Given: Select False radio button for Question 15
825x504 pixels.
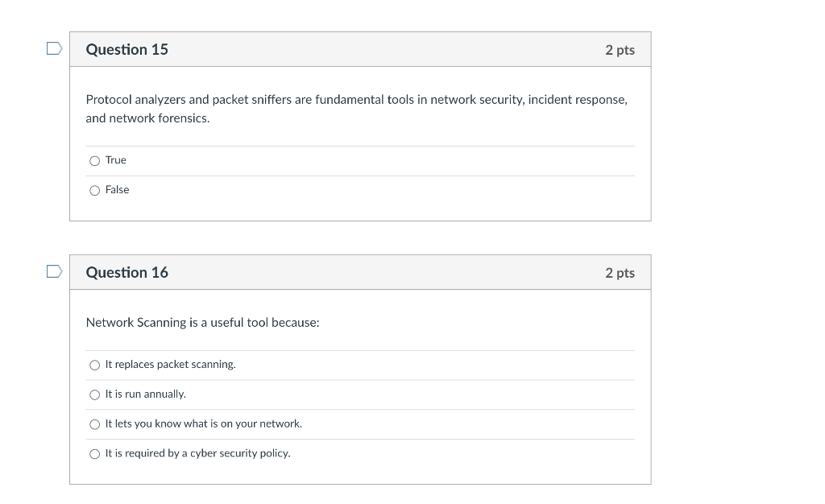Looking at the screenshot, I should tap(95, 190).
